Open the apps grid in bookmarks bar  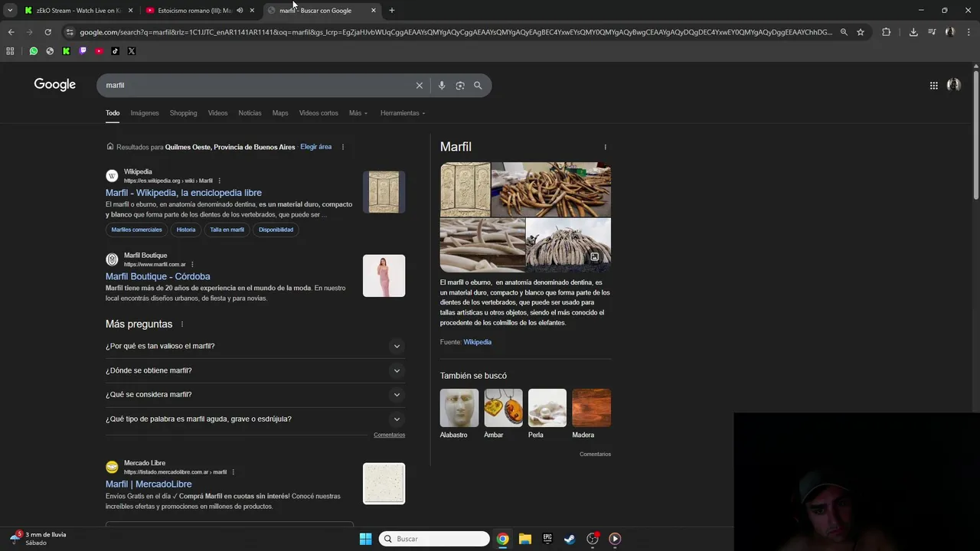pos(10,51)
